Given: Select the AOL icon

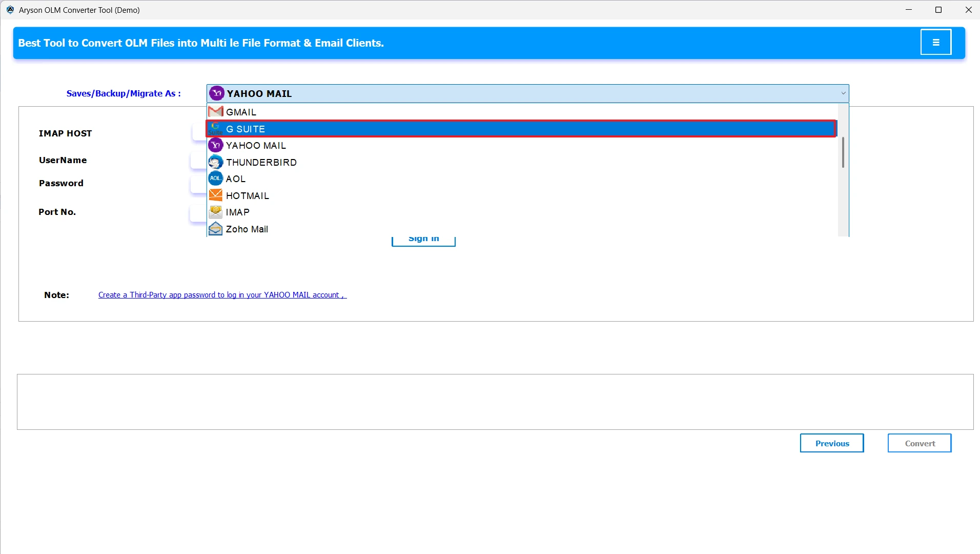Looking at the screenshot, I should [x=215, y=178].
